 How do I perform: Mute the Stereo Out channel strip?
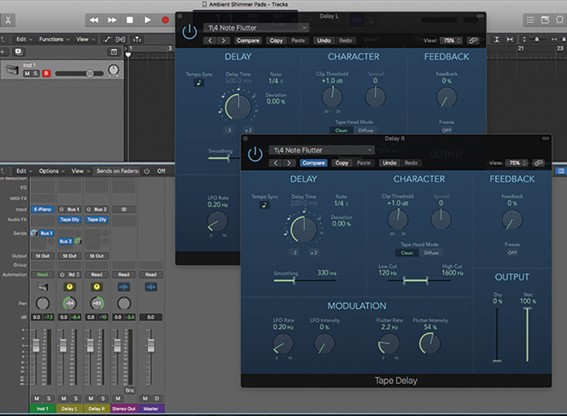tap(118, 398)
